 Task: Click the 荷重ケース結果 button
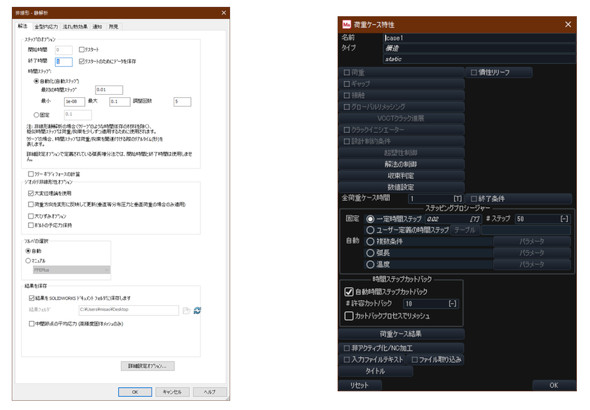401,334
